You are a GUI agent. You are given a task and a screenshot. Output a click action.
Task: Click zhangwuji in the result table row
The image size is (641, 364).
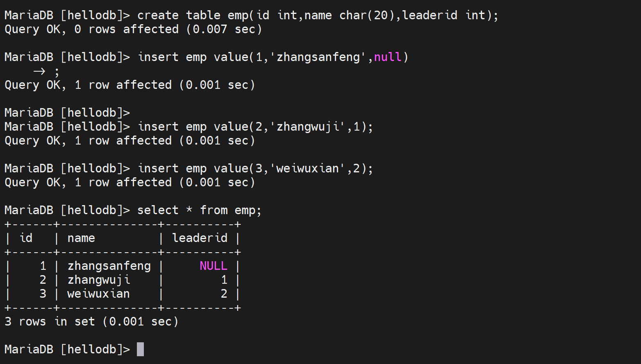99,280
